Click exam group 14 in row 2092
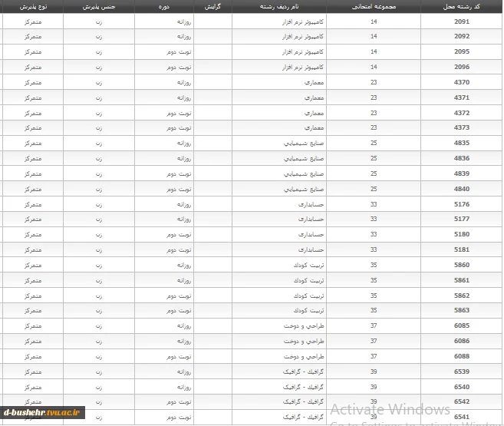 374,36
